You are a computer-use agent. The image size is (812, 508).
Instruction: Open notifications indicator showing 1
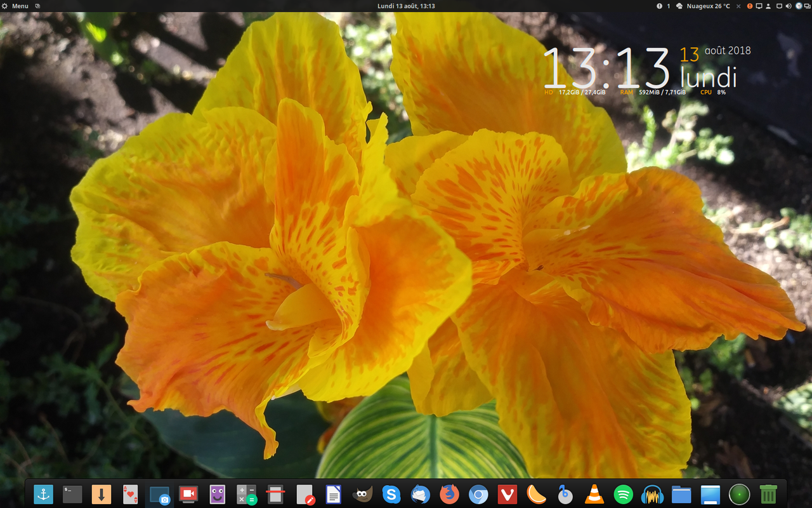click(663, 6)
